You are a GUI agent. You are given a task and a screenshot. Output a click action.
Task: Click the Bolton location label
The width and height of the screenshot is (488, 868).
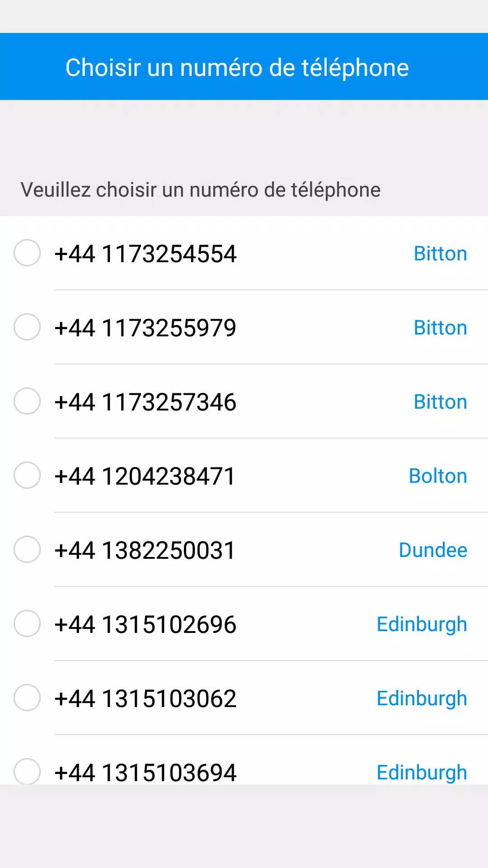[x=437, y=476]
